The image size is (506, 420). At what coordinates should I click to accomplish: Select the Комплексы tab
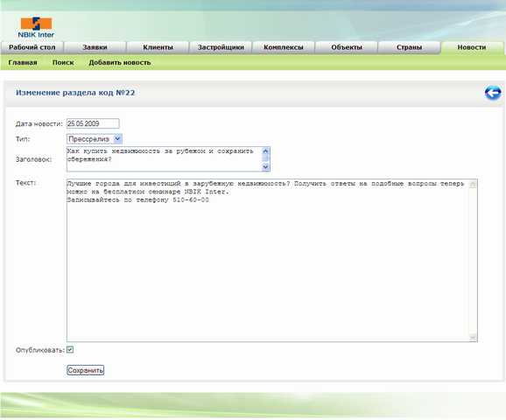(x=284, y=47)
